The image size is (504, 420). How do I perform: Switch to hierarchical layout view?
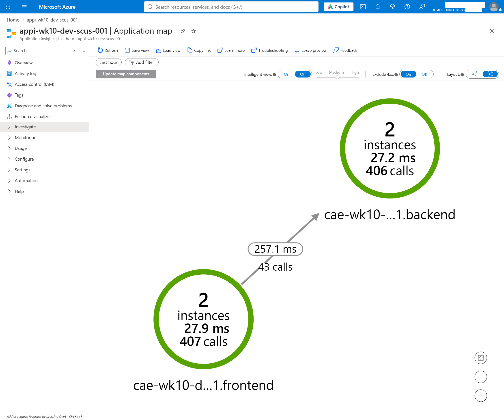point(474,74)
